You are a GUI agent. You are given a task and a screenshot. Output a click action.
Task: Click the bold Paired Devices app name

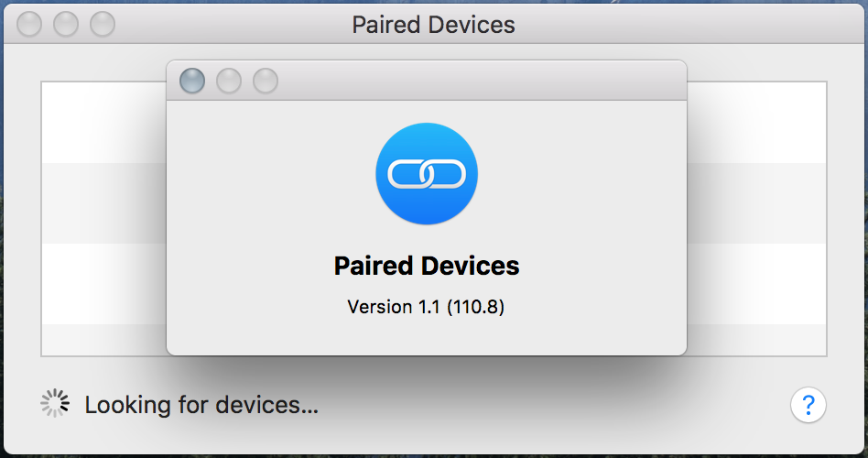tap(426, 267)
